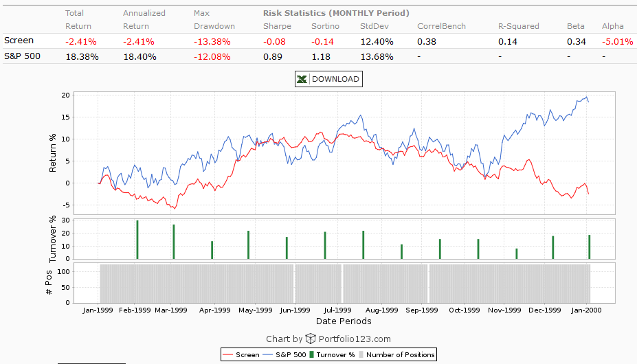Click the Feb-1999 turnover bar
The width and height of the screenshot is (637, 364).
pos(137,240)
